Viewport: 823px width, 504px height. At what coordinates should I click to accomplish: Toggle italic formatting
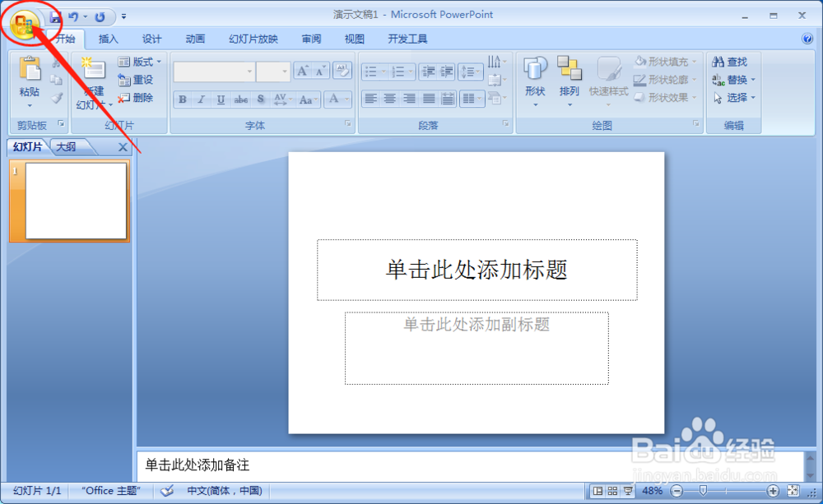(x=202, y=99)
